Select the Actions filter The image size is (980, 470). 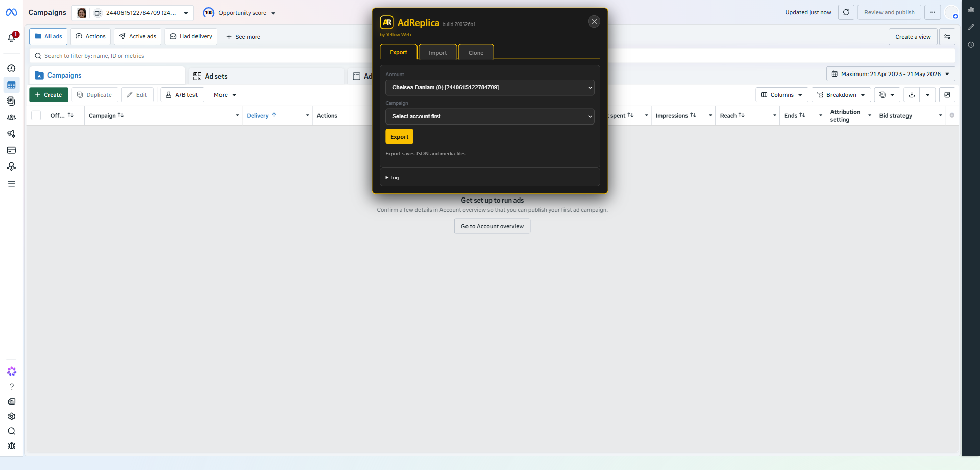(x=90, y=37)
